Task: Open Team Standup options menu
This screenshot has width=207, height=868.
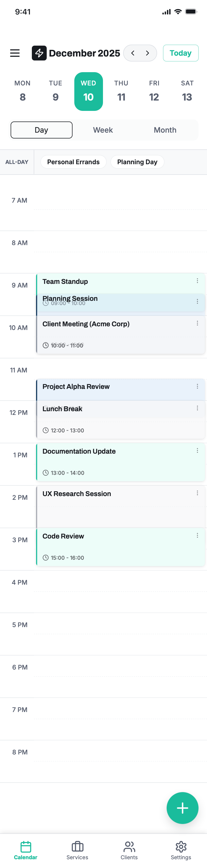Action: coord(197,281)
